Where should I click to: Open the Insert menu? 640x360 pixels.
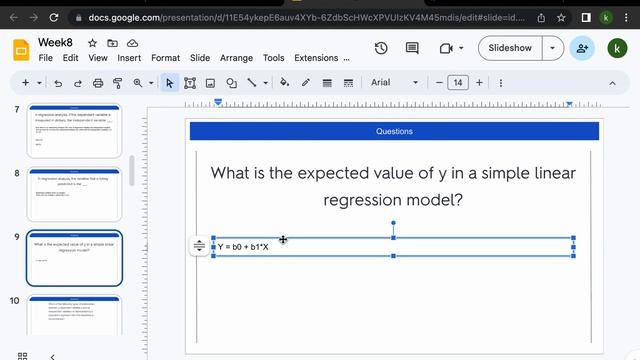point(129,58)
